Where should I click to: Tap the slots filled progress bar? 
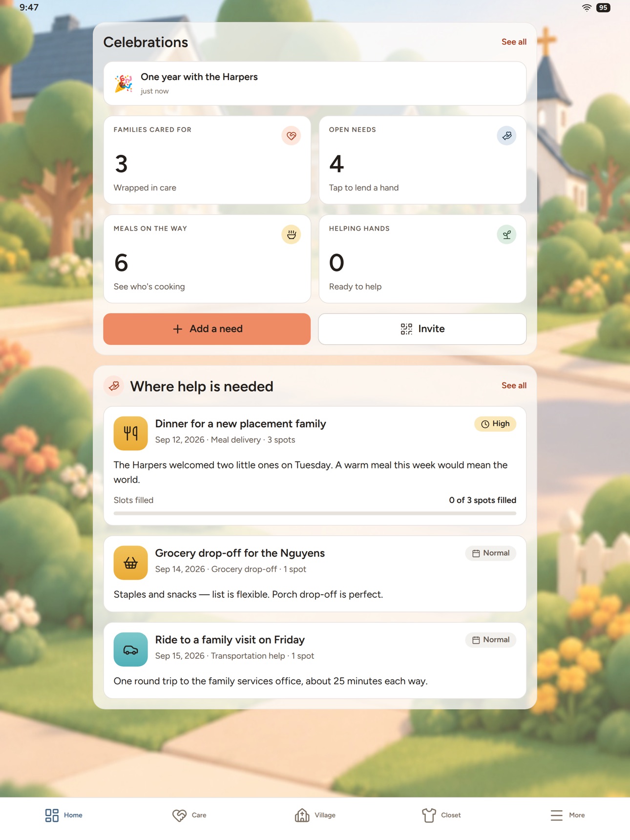tap(315, 513)
